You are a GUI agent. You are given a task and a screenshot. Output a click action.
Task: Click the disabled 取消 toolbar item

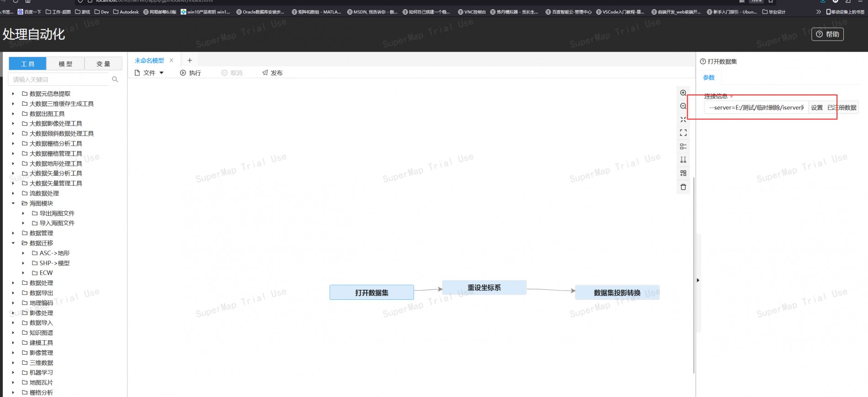[x=232, y=73]
